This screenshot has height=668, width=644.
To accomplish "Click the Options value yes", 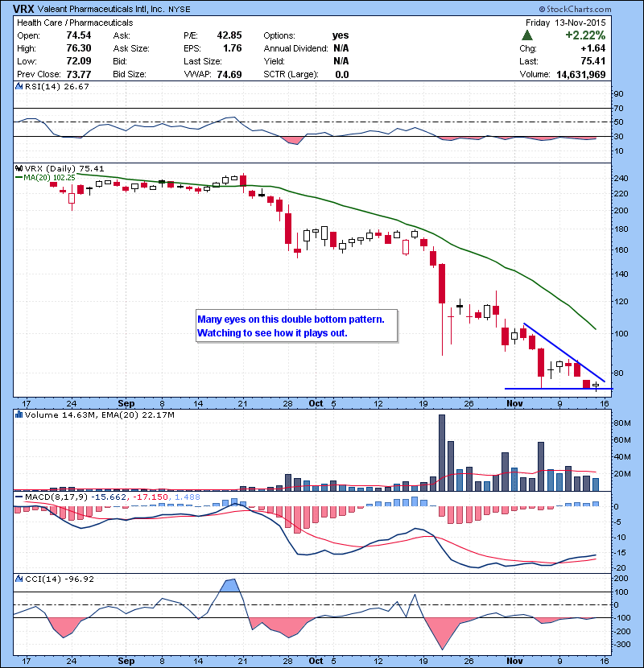I will pos(341,35).
